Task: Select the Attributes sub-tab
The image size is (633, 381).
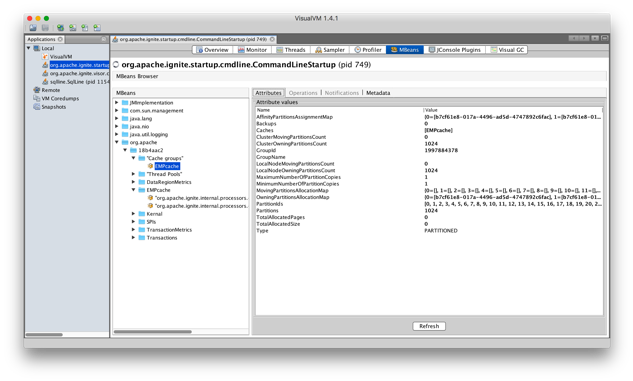Action: (269, 93)
